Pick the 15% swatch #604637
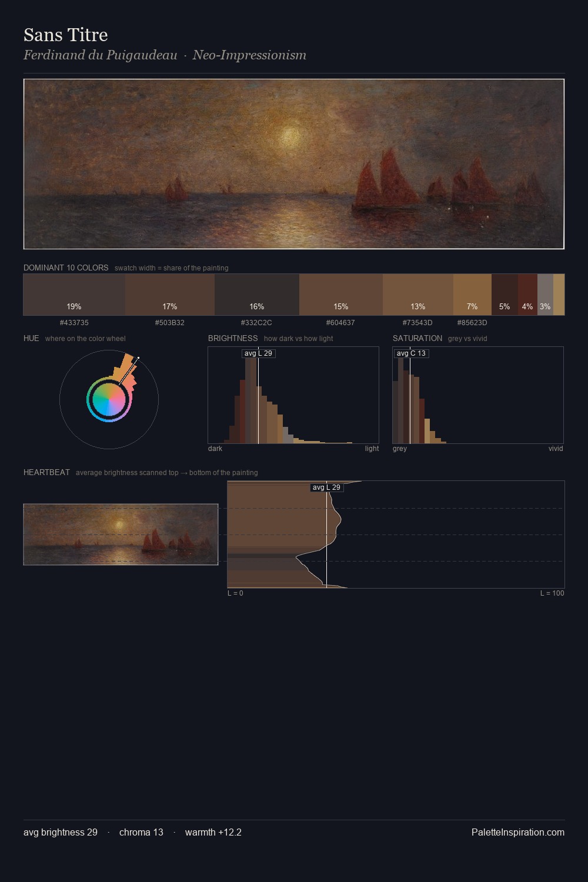This screenshot has height=882, width=588. (x=341, y=295)
